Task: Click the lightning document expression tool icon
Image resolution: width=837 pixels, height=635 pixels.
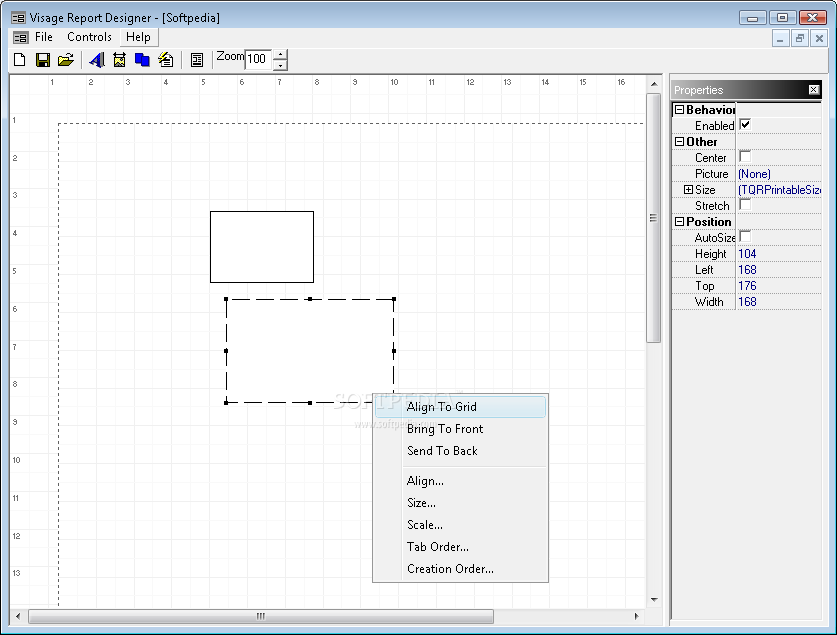Action: [165, 60]
